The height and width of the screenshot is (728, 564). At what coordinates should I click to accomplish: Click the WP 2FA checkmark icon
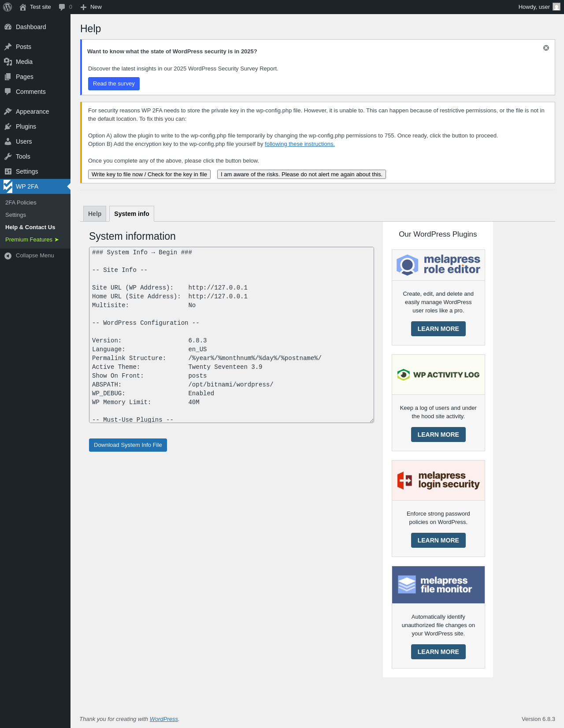coord(8,186)
